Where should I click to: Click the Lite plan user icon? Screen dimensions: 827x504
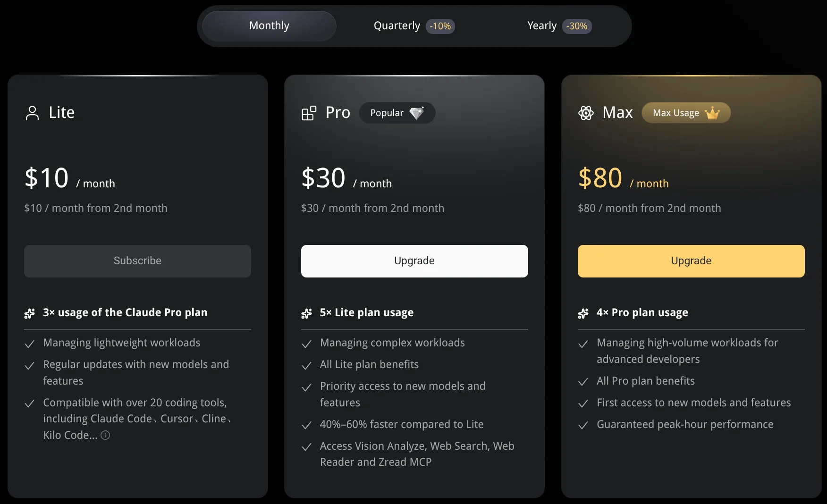tap(32, 113)
